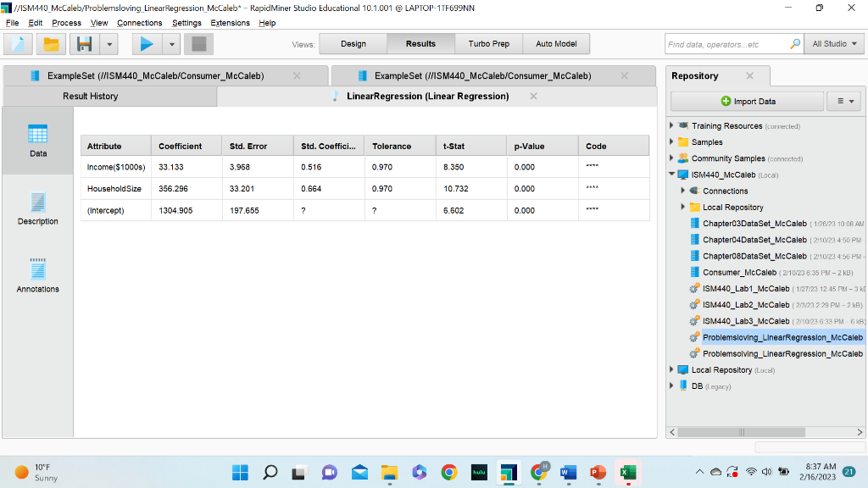Open a process with the folder icon
The height and width of the screenshot is (488, 868).
pyautogui.click(x=51, y=44)
